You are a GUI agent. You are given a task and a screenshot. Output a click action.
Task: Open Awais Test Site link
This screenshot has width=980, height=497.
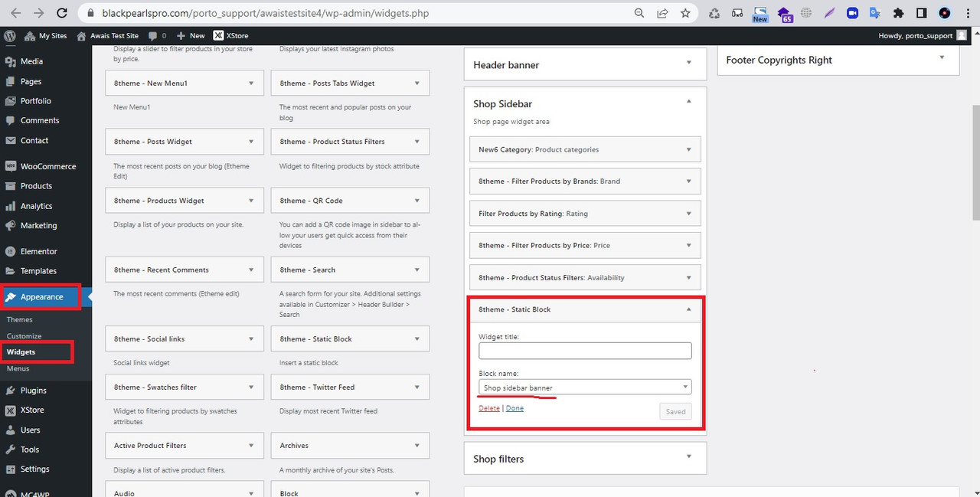(107, 35)
